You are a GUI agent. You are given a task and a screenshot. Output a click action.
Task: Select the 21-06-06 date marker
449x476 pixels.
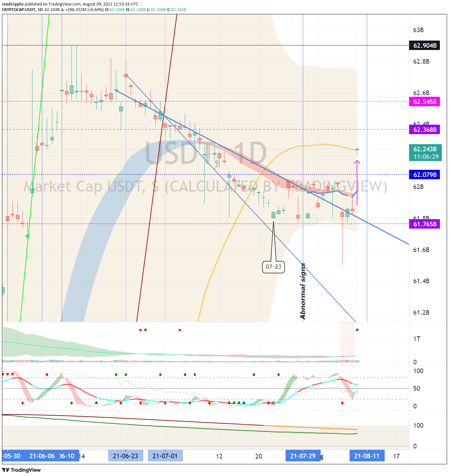click(x=42, y=456)
